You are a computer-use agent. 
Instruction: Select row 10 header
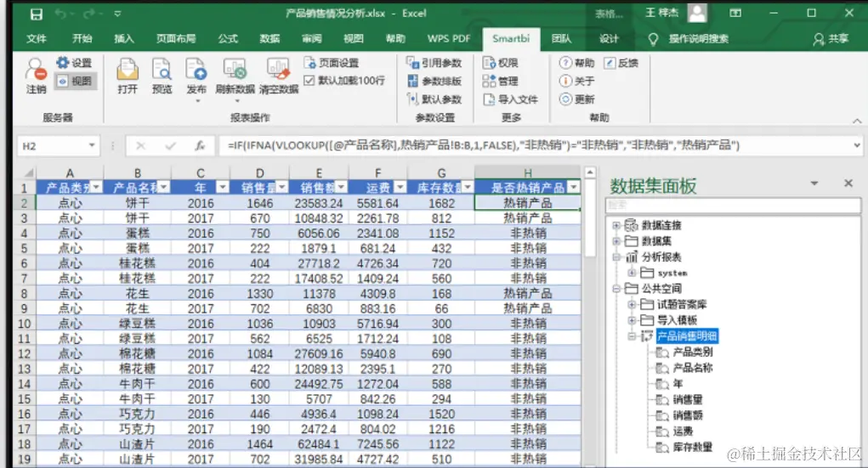pyautogui.click(x=24, y=324)
